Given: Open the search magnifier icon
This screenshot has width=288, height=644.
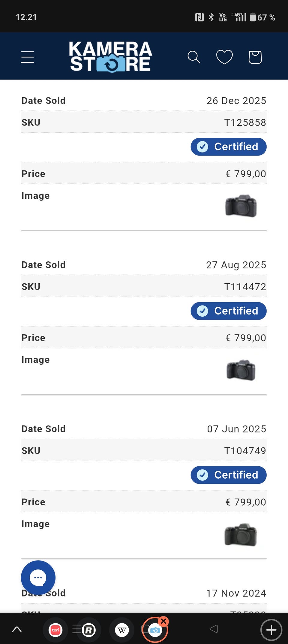Looking at the screenshot, I should [x=194, y=57].
